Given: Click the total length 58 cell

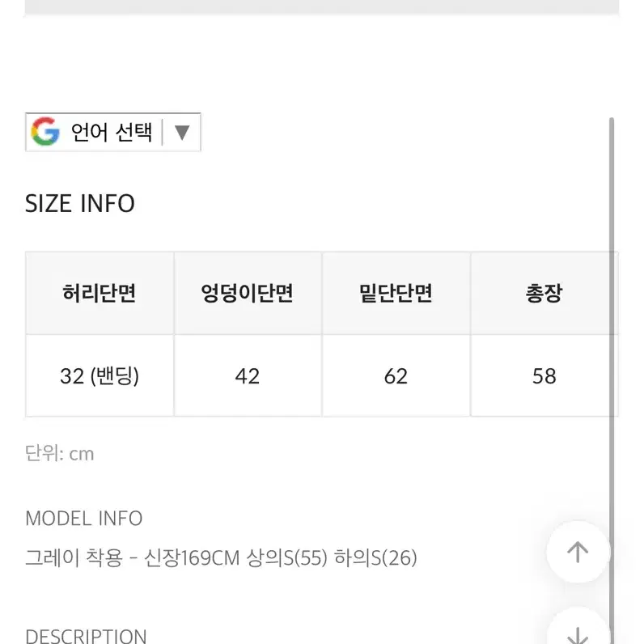Looking at the screenshot, I should coord(544,376).
